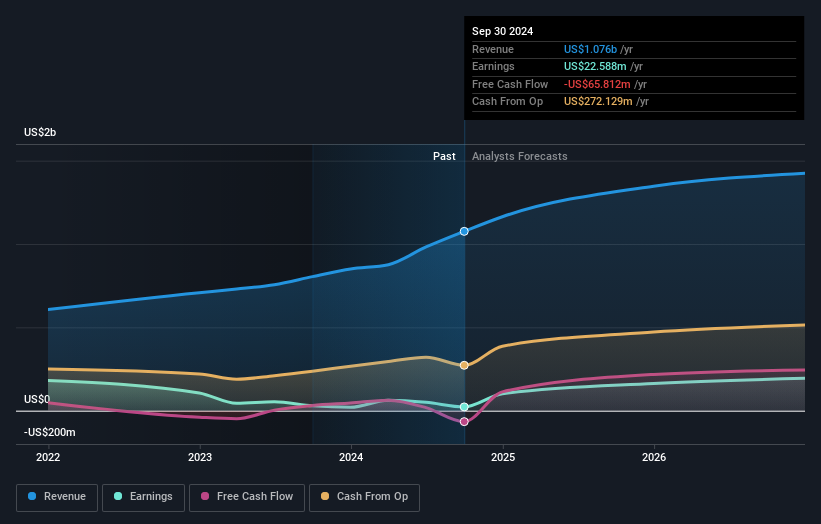The image size is (821, 524).
Task: Click the US$0 y-axis label
Action: [x=37, y=399]
